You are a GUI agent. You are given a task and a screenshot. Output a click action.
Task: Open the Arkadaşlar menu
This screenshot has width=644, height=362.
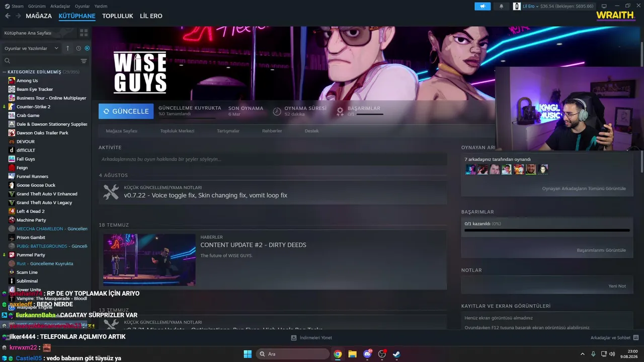pos(60,7)
